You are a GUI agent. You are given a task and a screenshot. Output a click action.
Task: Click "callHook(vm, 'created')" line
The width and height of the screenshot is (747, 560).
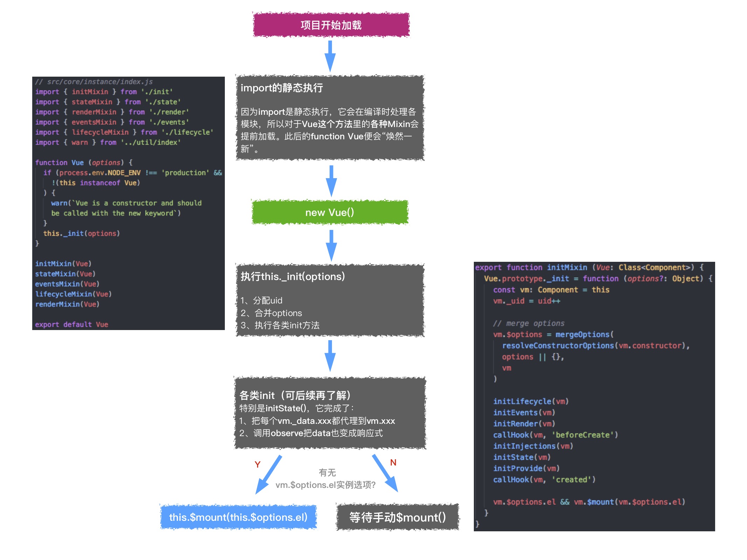(x=545, y=480)
